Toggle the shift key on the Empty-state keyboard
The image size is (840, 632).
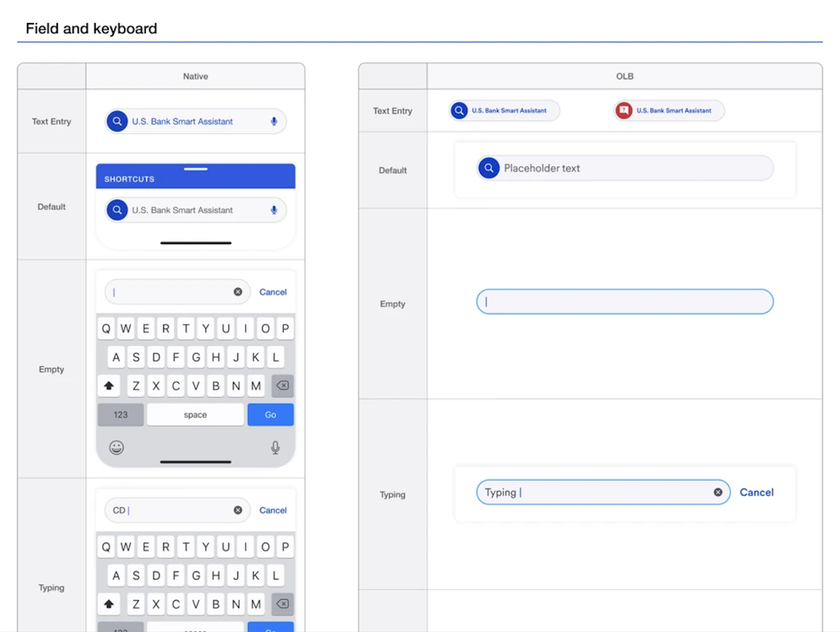coord(109,386)
